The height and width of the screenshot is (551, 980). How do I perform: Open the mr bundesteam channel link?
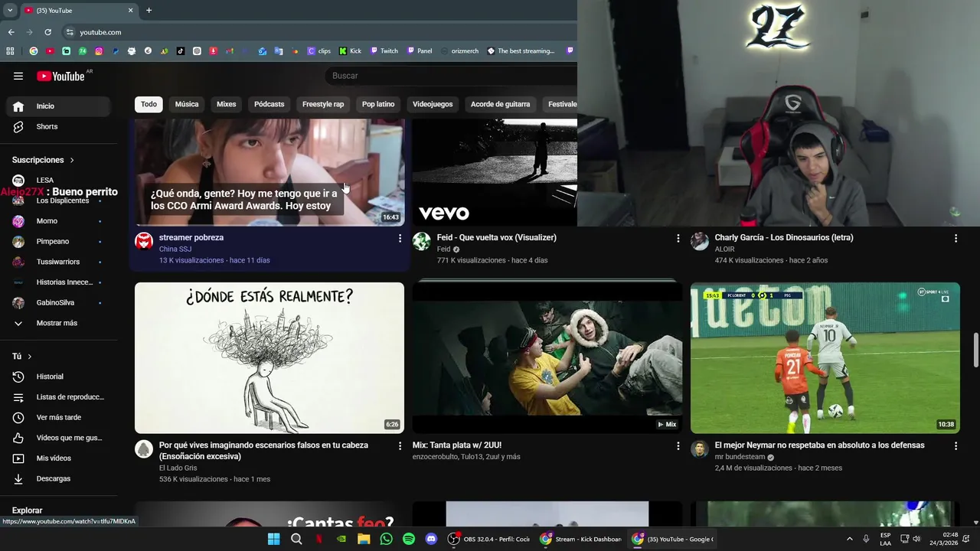tap(740, 457)
